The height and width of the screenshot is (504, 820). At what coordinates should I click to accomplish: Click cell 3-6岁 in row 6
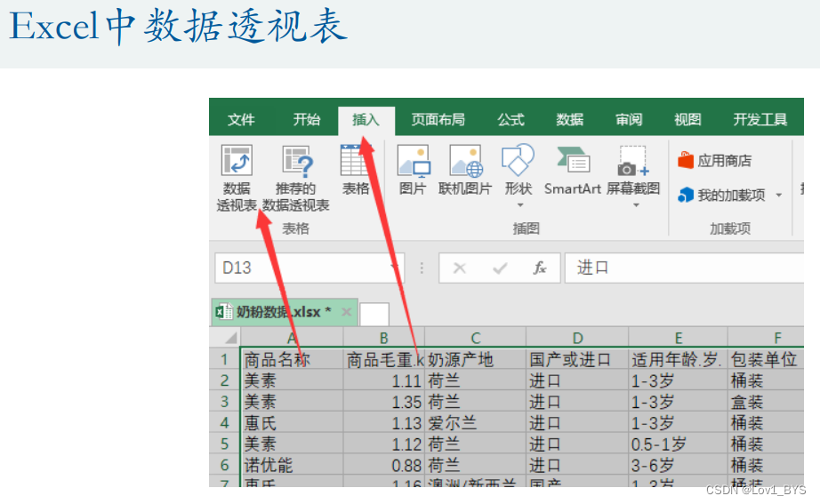[679, 465]
